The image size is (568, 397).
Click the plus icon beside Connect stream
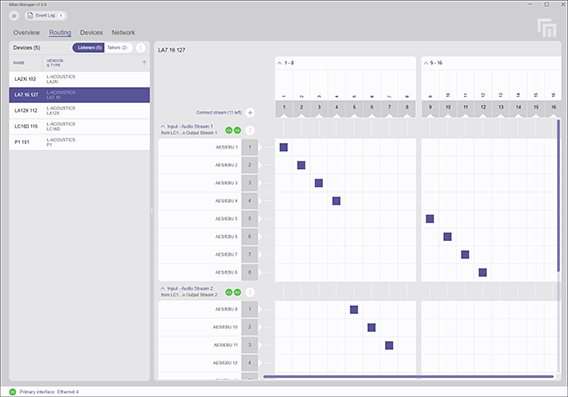pos(250,113)
